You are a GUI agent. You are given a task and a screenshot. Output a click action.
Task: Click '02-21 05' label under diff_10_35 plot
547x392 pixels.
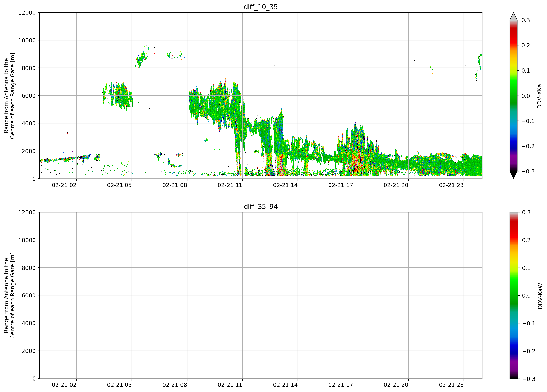pos(119,185)
